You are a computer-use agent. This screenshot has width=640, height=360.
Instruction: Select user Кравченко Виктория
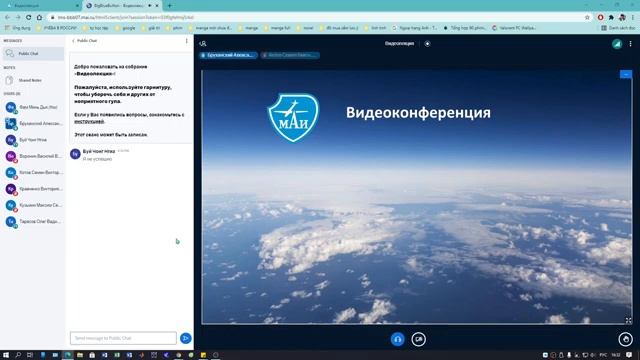point(33,189)
